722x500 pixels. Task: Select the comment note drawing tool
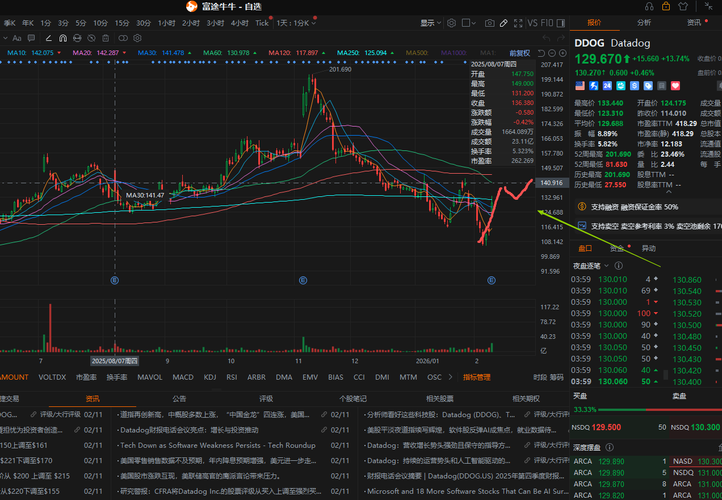click(31, 38)
